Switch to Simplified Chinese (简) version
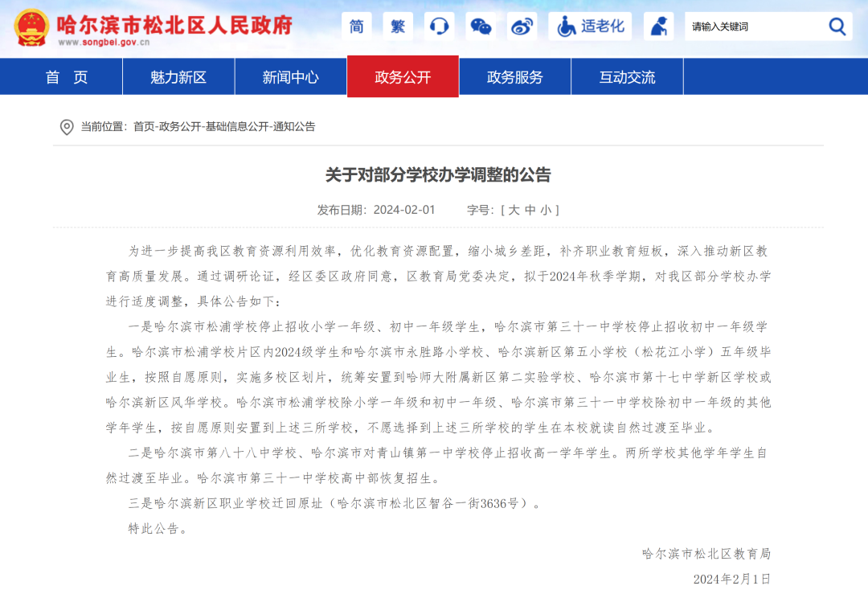The height and width of the screenshot is (594, 868). coord(357,27)
